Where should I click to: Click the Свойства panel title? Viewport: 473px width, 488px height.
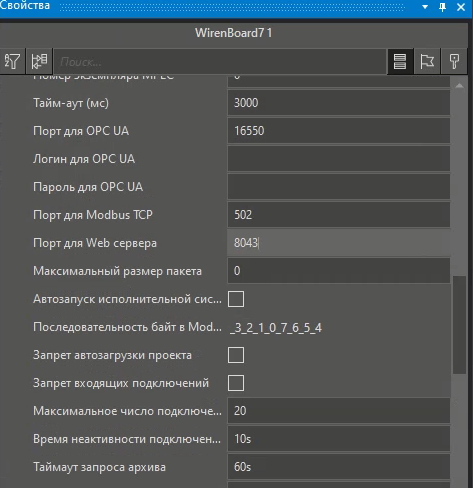pos(25,5)
